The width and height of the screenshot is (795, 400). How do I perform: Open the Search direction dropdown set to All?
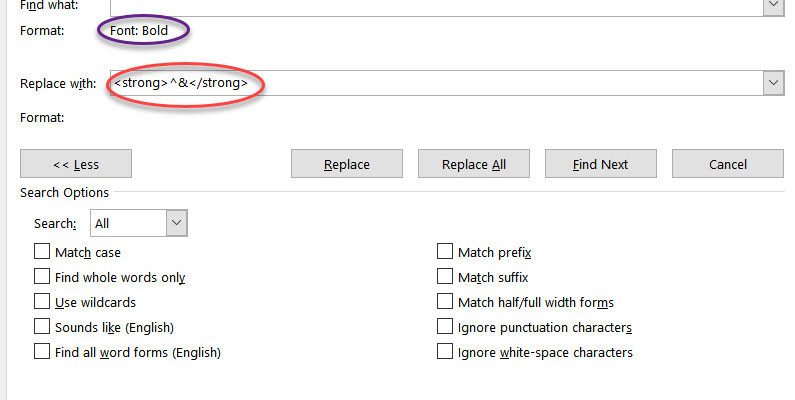pyautogui.click(x=138, y=223)
